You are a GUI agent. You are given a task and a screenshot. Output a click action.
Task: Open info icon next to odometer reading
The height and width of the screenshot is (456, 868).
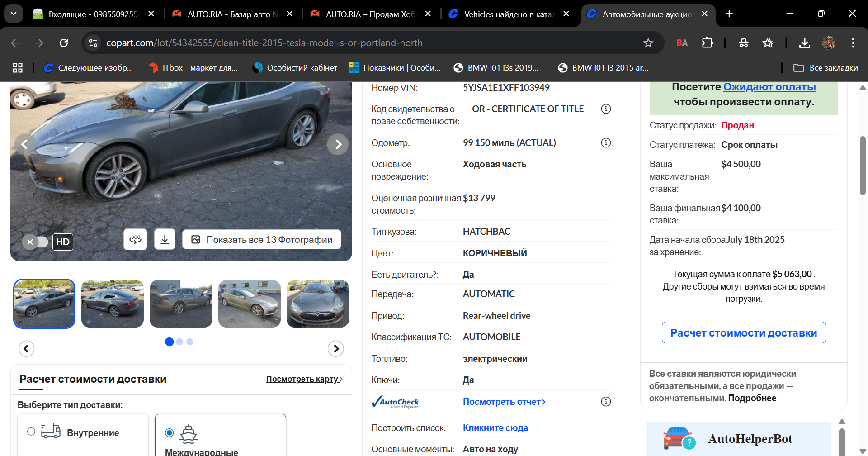click(606, 143)
